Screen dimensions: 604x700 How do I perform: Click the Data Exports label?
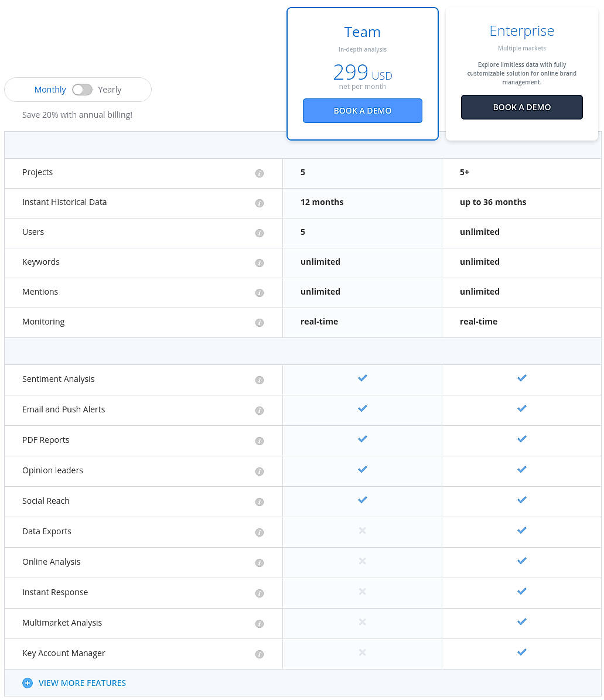point(47,531)
